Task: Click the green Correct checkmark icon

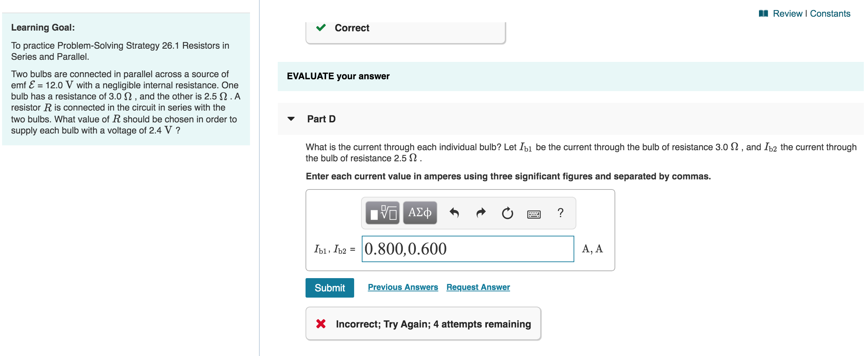Action: tap(321, 29)
